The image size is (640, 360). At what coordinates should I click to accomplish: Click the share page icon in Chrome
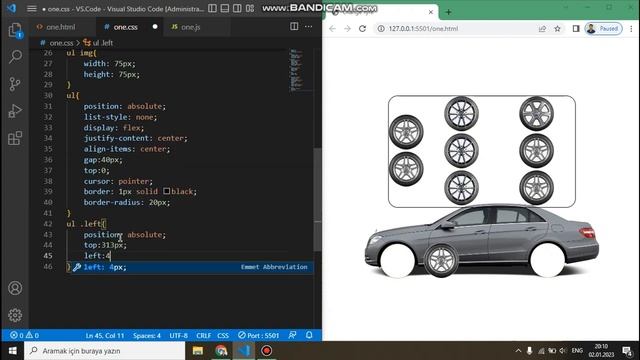(542, 29)
